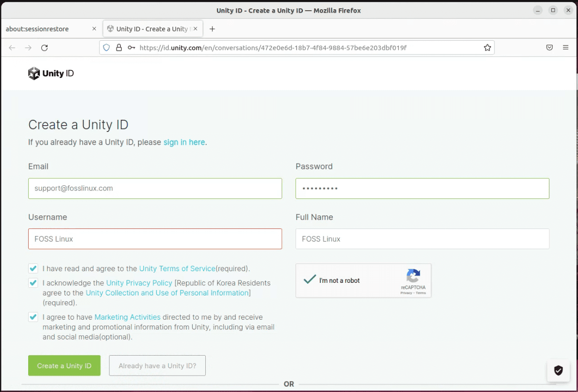Click the Create a Unity ID button
Viewport: 578px width, 392px height.
(x=64, y=365)
